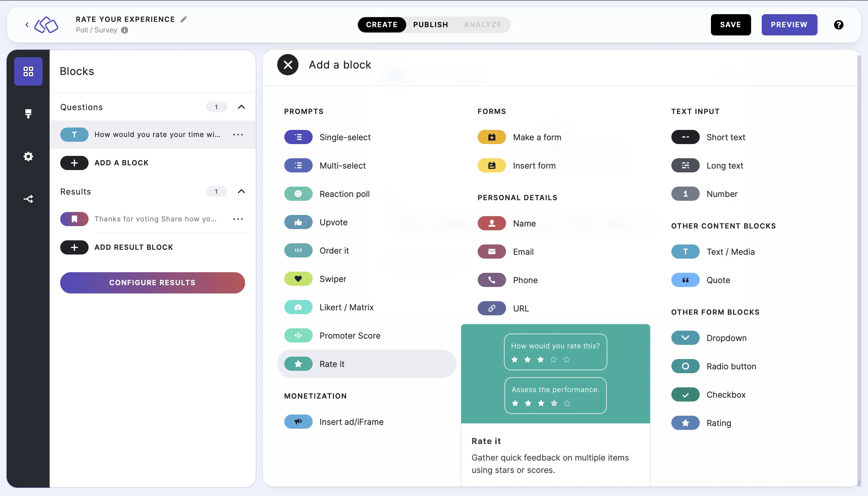
Task: Open options menu for Thanks for voting result
Action: 238,219
